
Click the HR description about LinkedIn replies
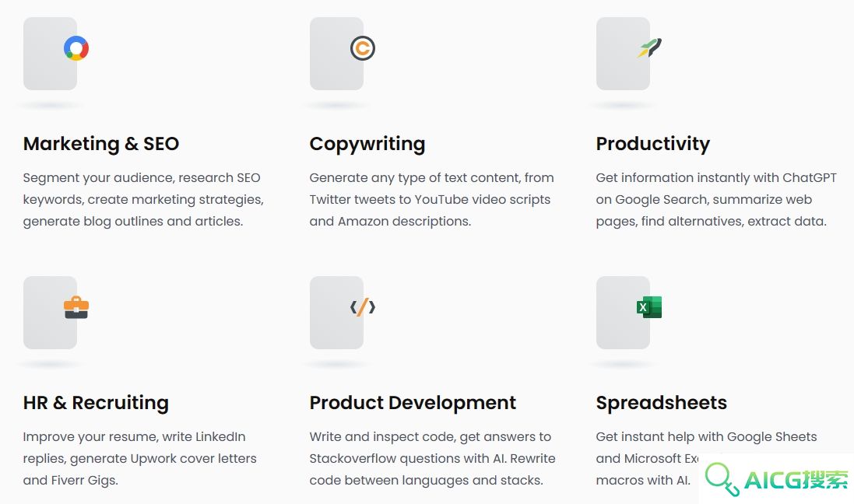[140, 459]
